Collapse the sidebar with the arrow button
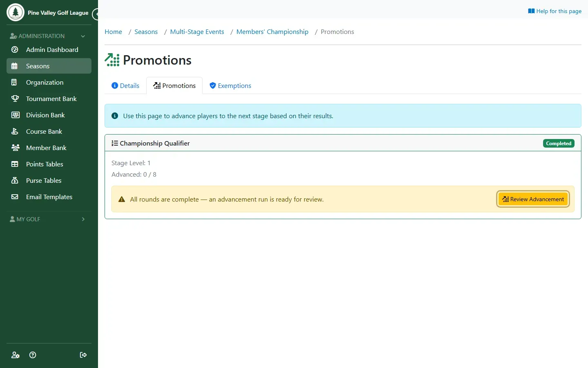588x368 pixels. tap(96, 14)
